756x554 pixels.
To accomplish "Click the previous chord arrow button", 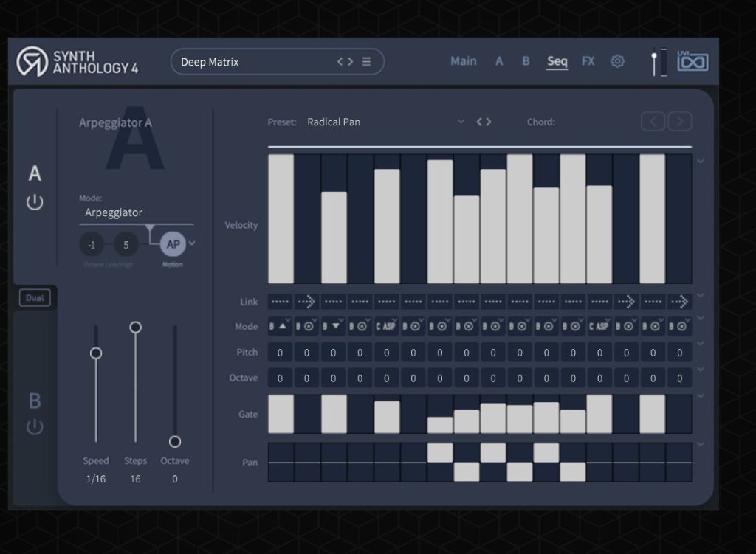I will pos(653,122).
